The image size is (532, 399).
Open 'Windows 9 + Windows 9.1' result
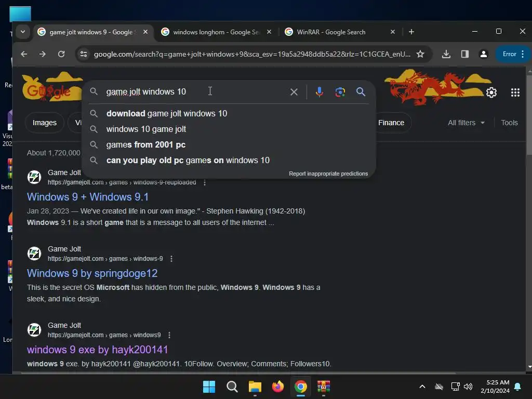click(87, 197)
